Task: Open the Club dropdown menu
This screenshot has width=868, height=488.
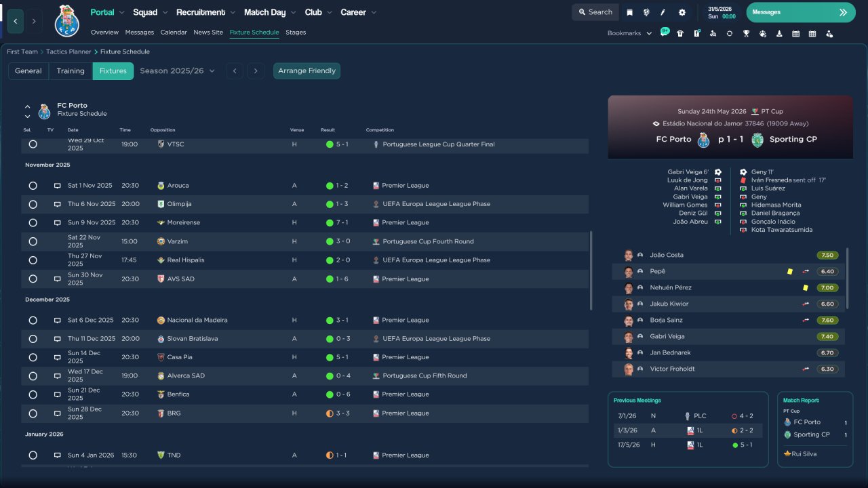Action: (318, 12)
